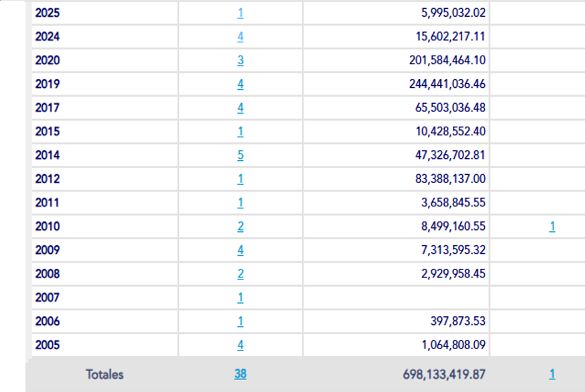The height and width of the screenshot is (392, 585).
Task: Open the count link for year 2024
Action: pos(240,37)
